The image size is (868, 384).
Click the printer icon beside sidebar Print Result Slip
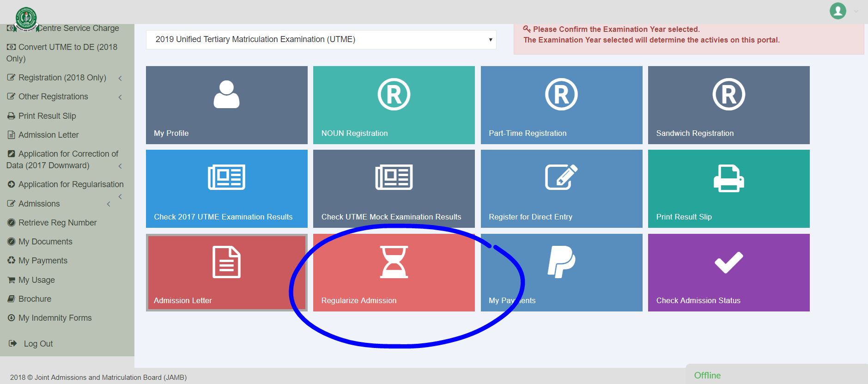pos(11,116)
